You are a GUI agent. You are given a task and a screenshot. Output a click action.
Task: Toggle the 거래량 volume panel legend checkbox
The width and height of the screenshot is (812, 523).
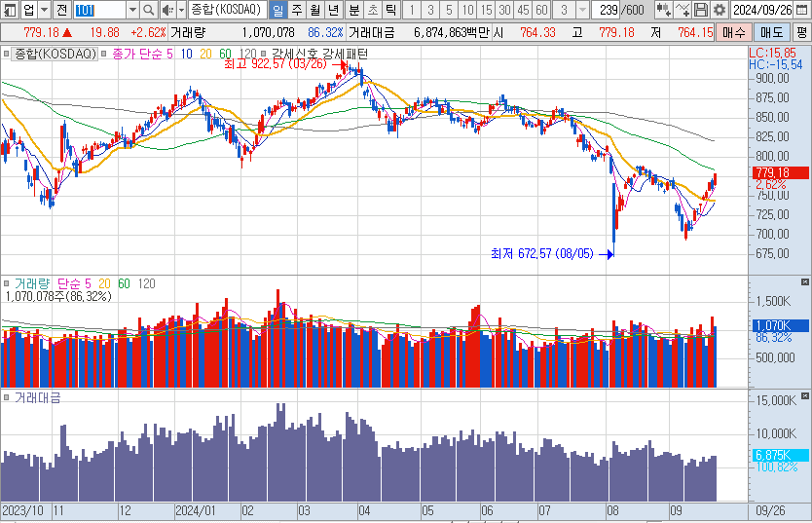coord(6,283)
